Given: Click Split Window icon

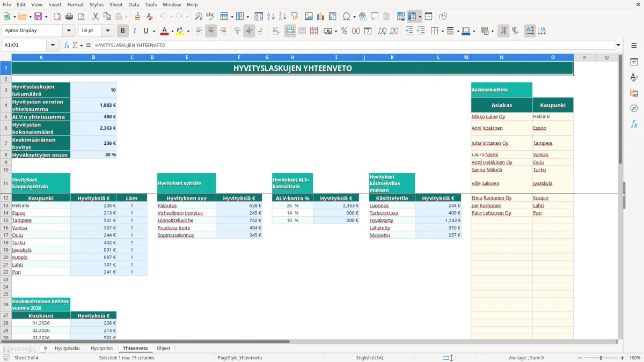Looking at the screenshot, I should (428, 17).
